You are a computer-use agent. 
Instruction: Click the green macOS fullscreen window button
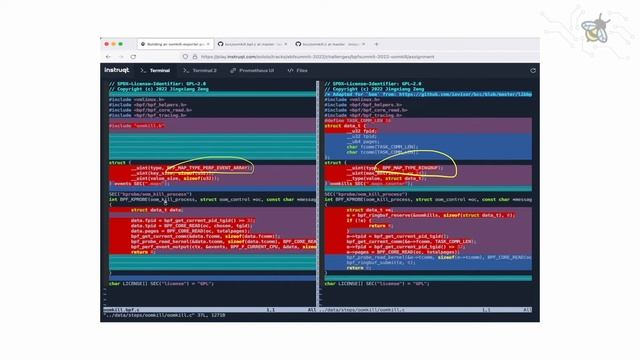pos(120,44)
